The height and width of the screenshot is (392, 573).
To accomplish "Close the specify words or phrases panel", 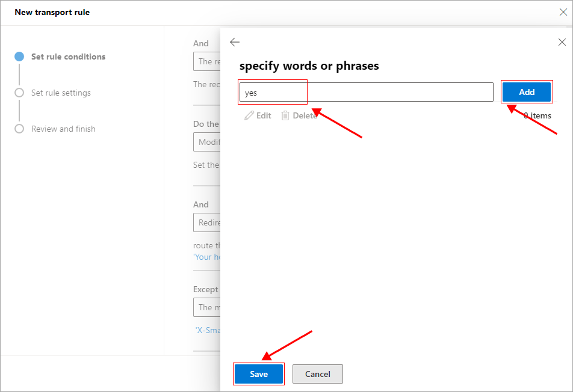I will tap(562, 42).
